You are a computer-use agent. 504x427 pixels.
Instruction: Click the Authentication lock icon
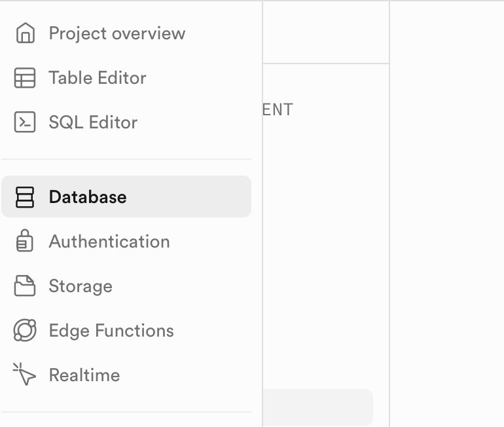pos(25,241)
